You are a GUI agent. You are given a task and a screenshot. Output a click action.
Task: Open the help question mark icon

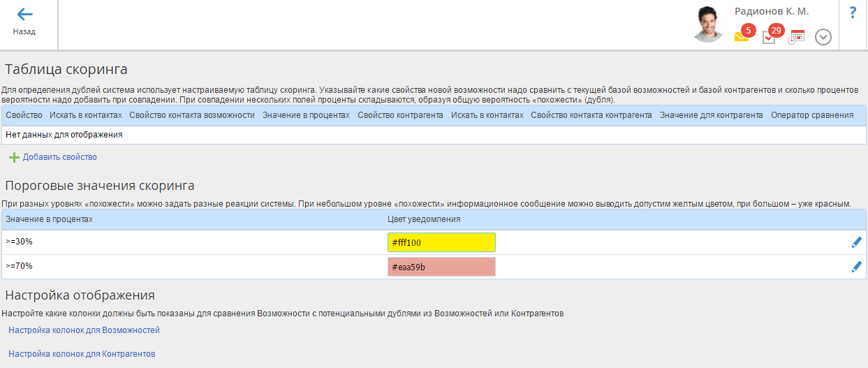click(853, 13)
